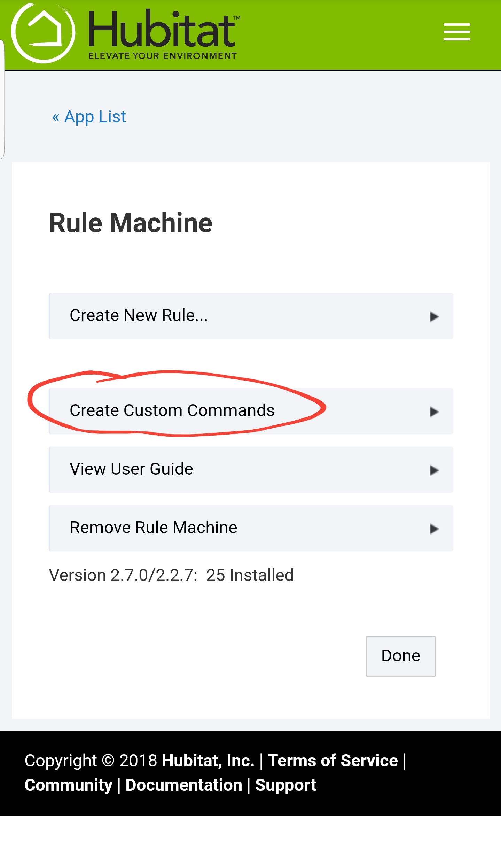This screenshot has width=501, height=868.
Task: Visit the Community link in footer
Action: 69,785
